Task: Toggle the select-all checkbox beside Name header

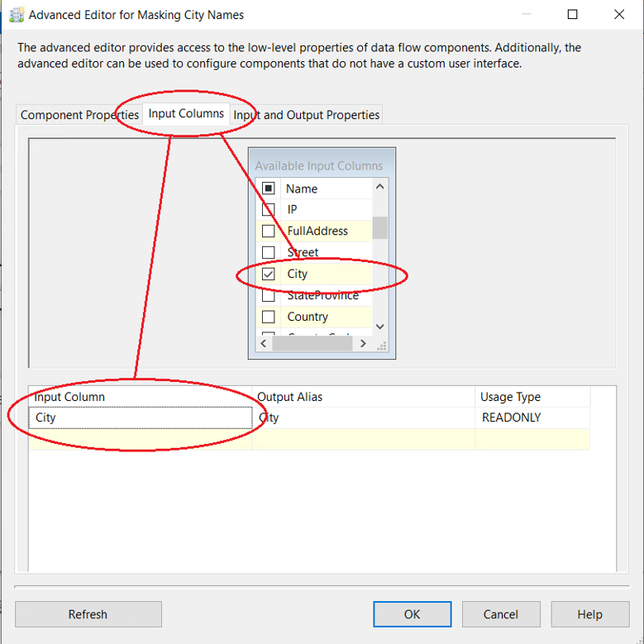Action: click(268, 188)
